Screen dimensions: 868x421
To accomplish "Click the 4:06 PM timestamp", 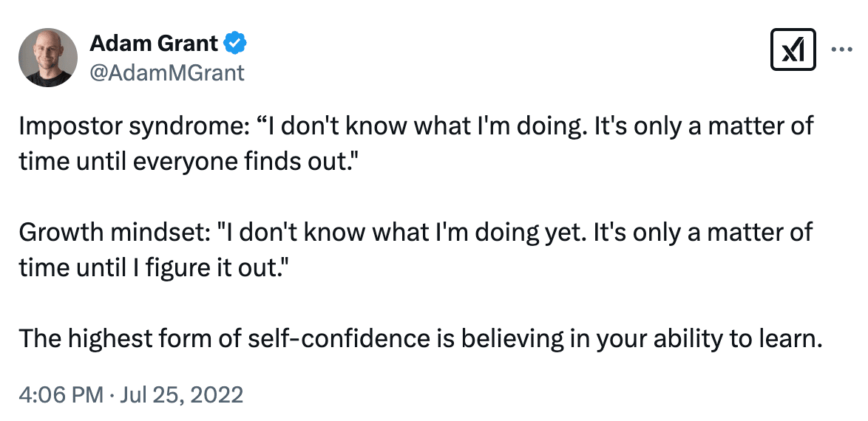I will coord(61,395).
